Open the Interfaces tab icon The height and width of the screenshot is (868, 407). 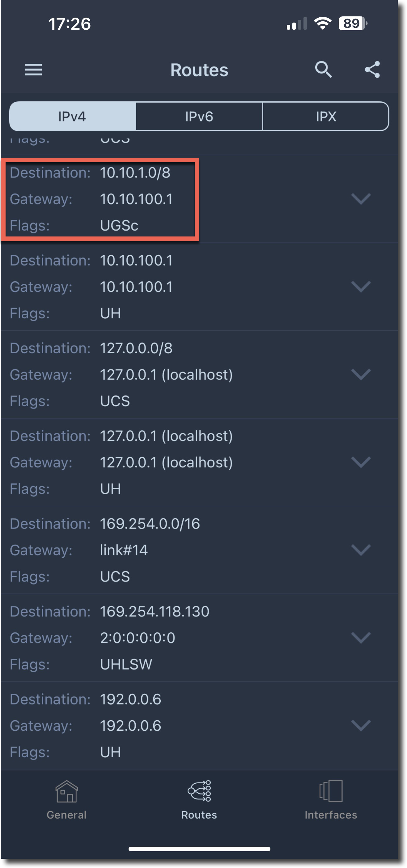331,791
